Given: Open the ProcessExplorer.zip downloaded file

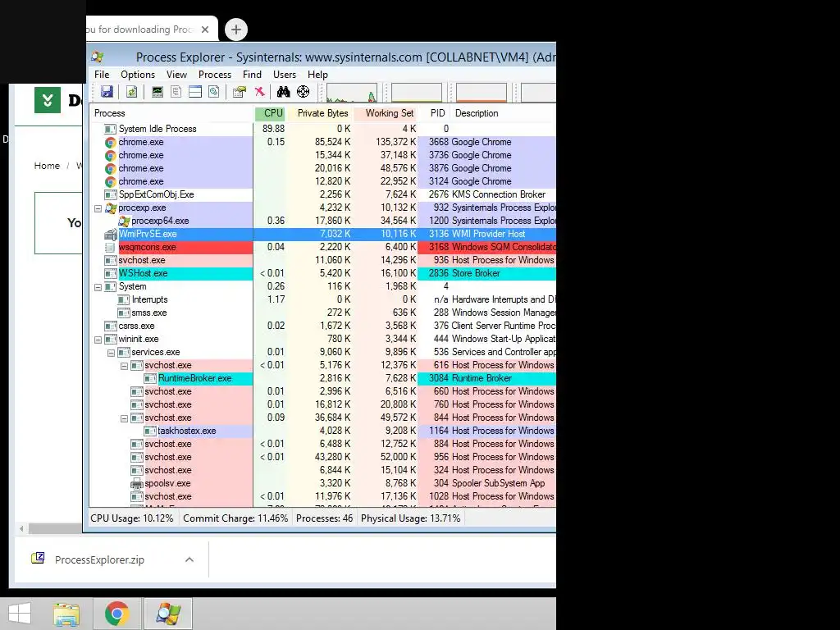Looking at the screenshot, I should [99, 559].
